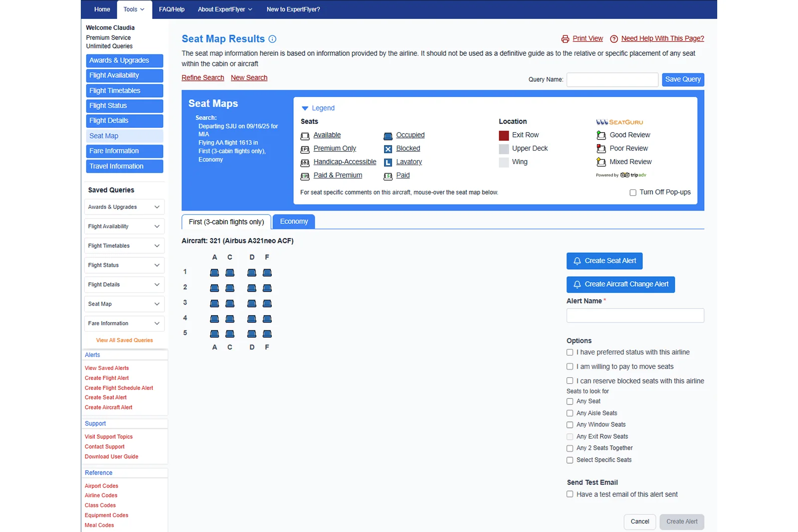Switch to the Economy tab
The image size is (798, 532).
click(x=294, y=221)
